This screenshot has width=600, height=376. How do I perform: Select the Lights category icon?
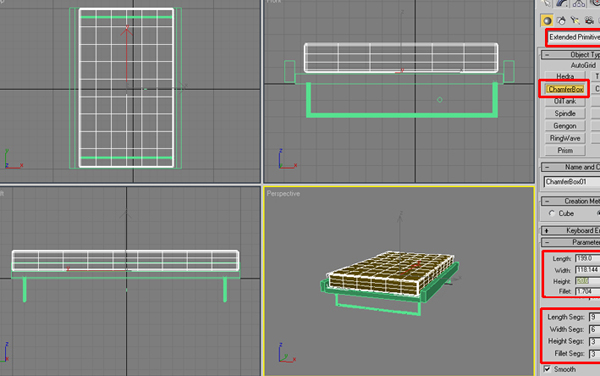click(x=575, y=21)
